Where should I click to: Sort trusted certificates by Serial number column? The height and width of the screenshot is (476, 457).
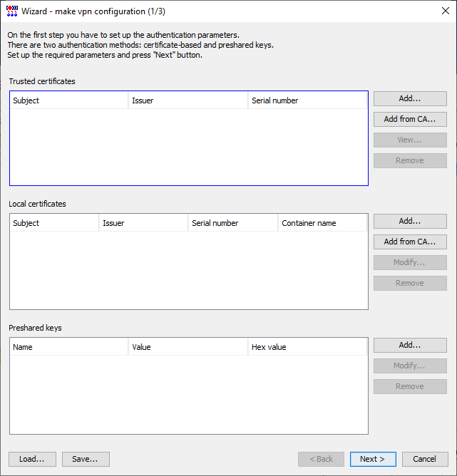tap(307, 100)
